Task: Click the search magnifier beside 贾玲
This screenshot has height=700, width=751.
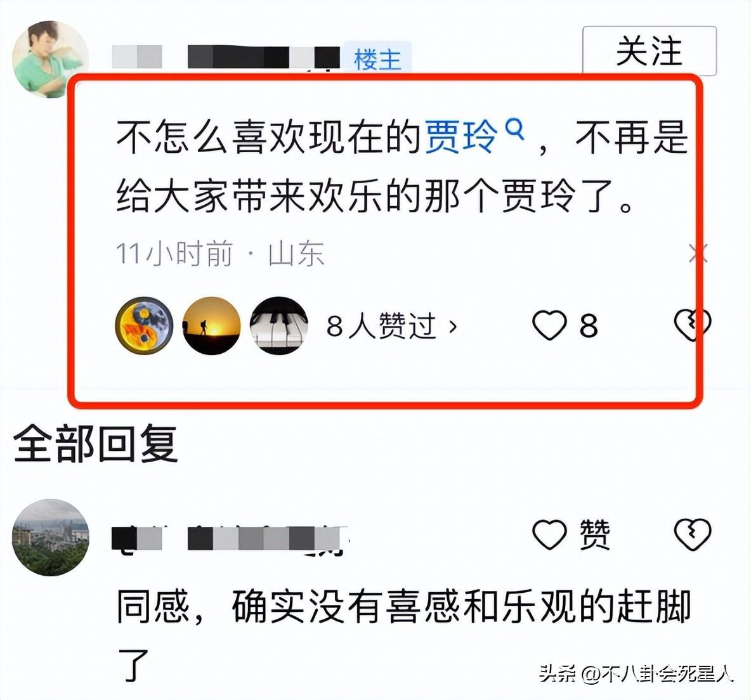Action: [515, 129]
